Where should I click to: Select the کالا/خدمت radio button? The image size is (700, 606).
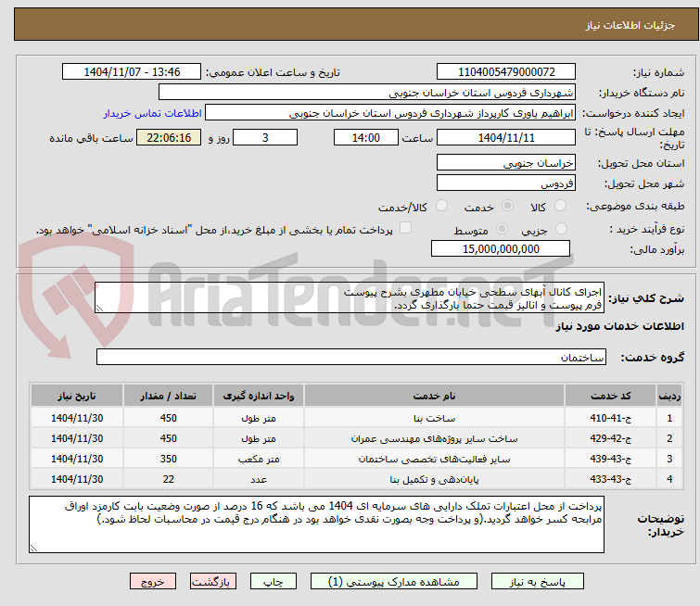[441, 206]
